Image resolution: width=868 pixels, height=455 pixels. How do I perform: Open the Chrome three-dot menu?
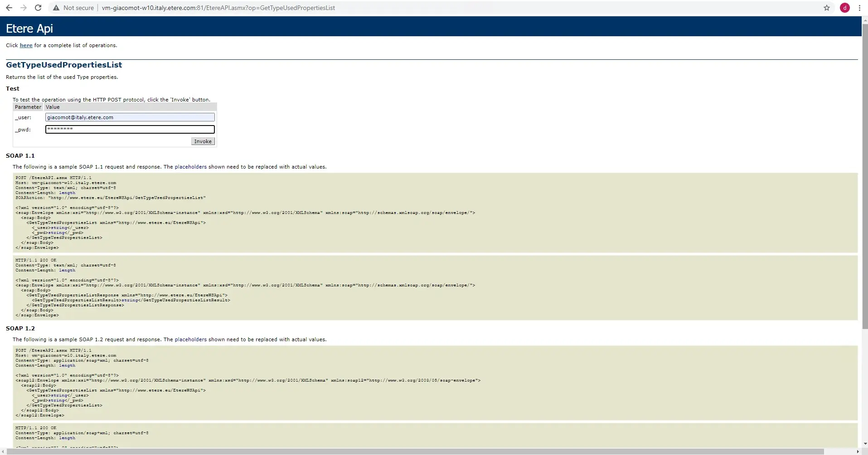[x=859, y=8]
